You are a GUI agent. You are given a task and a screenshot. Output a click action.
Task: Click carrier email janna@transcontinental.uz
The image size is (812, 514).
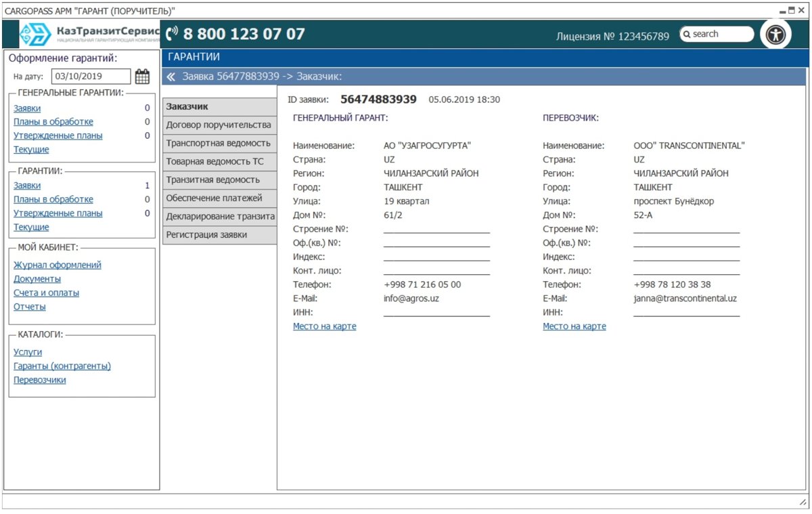coord(685,299)
